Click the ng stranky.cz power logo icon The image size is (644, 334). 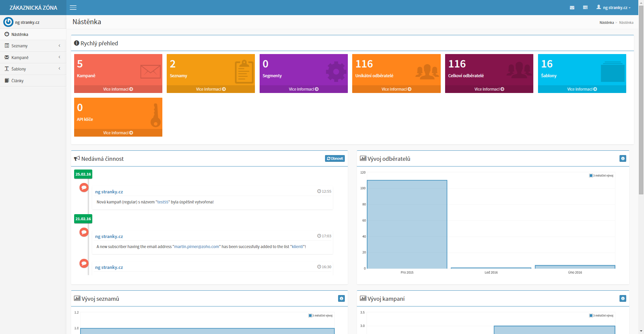coord(8,22)
